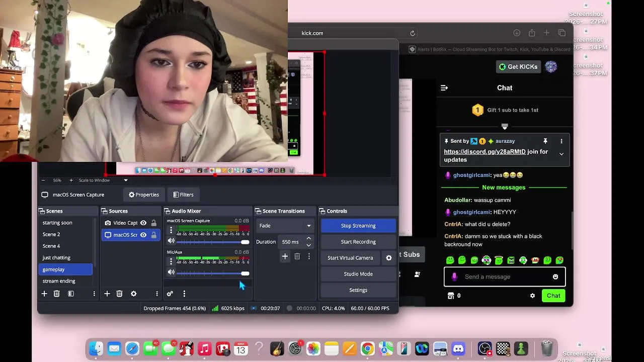Screen dimensions: 644x362
Task: Select the starting soon scene
Action: [65, 223]
